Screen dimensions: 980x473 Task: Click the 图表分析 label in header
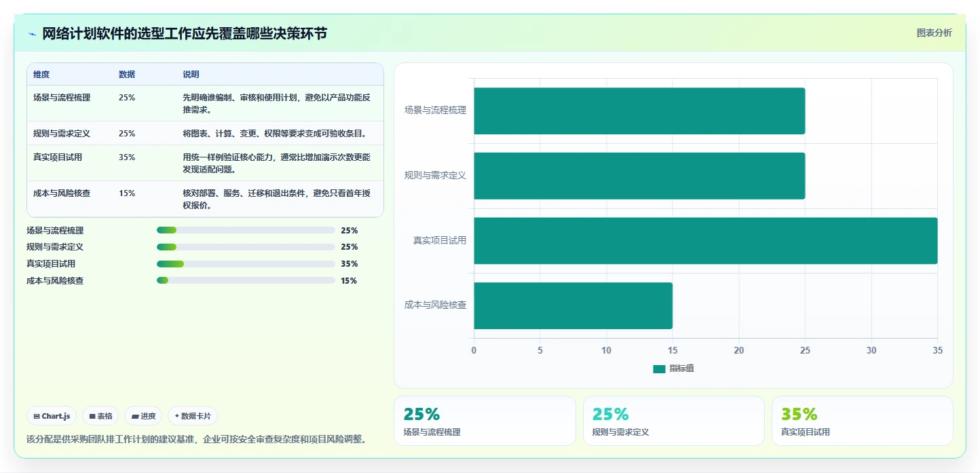[x=934, y=33]
